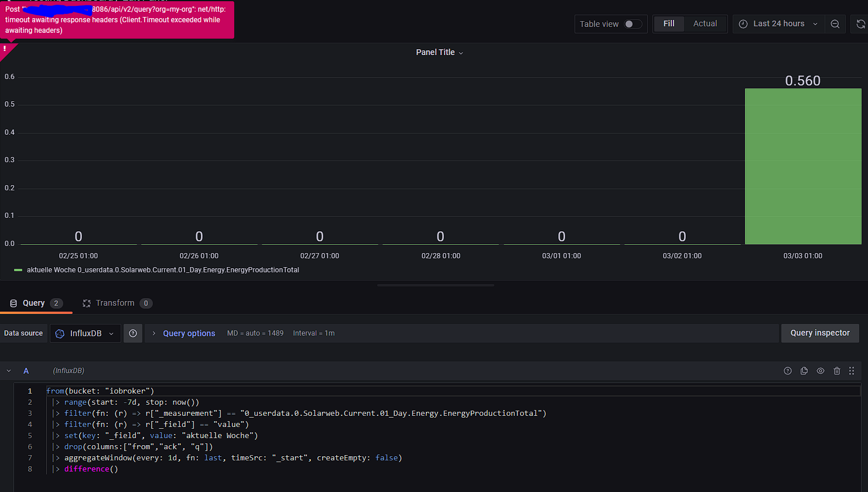Click the aggregateWindow code line
The image size is (868, 492).
click(227, 457)
